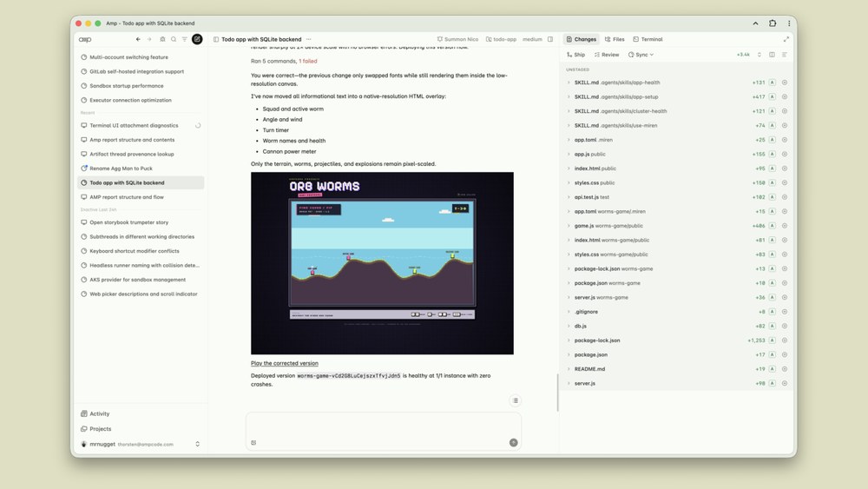Open the three-dot menu beside thread title

[x=308, y=39]
